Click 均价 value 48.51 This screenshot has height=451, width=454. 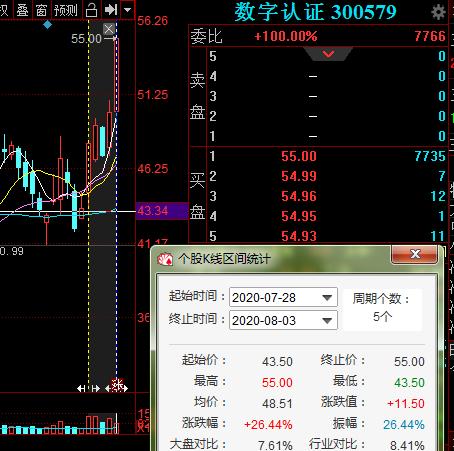(x=277, y=404)
